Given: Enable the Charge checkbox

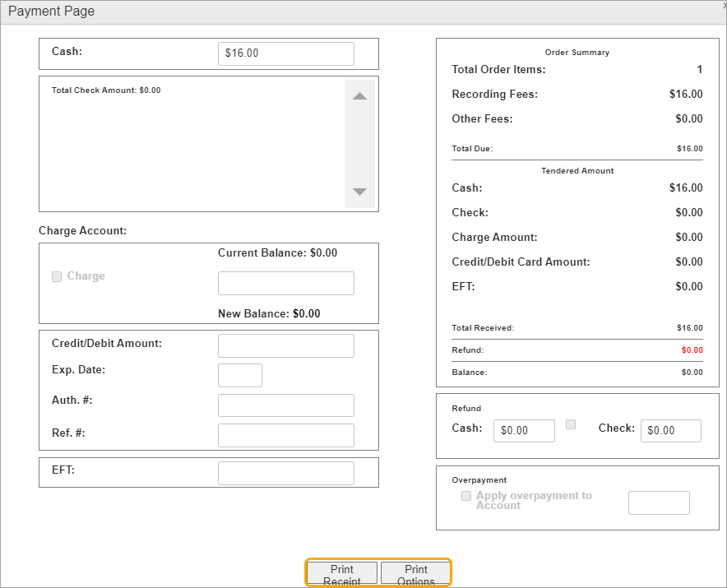Looking at the screenshot, I should [57, 276].
